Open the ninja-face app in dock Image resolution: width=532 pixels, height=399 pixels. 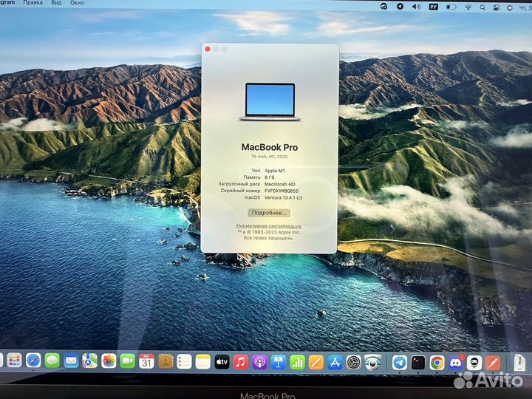pyautogui.click(x=474, y=363)
